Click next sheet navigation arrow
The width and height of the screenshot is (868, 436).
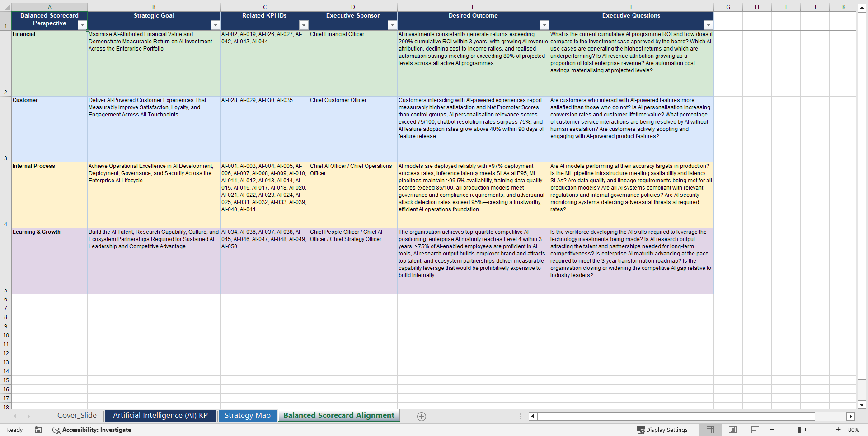pos(29,416)
